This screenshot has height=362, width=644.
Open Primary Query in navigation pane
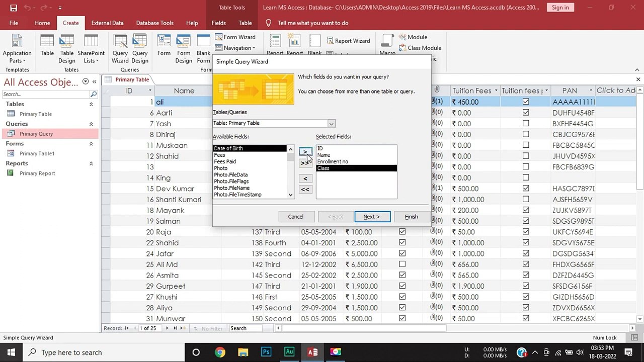pyautogui.click(x=36, y=134)
